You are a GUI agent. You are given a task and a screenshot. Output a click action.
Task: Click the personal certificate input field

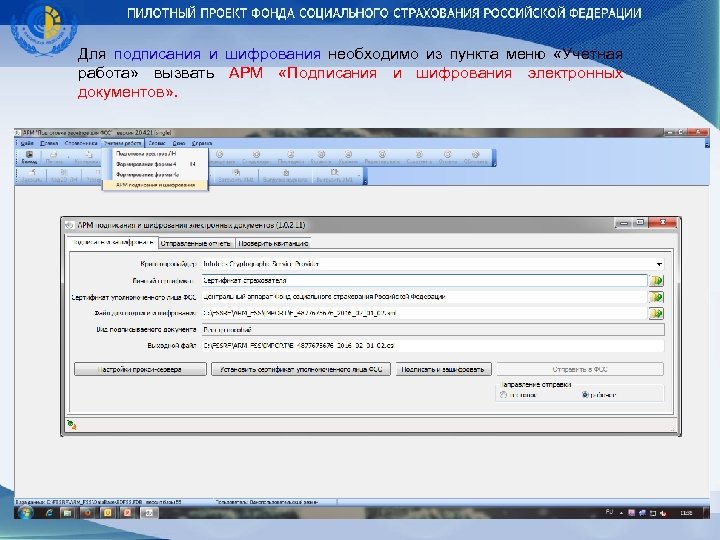pos(424,281)
